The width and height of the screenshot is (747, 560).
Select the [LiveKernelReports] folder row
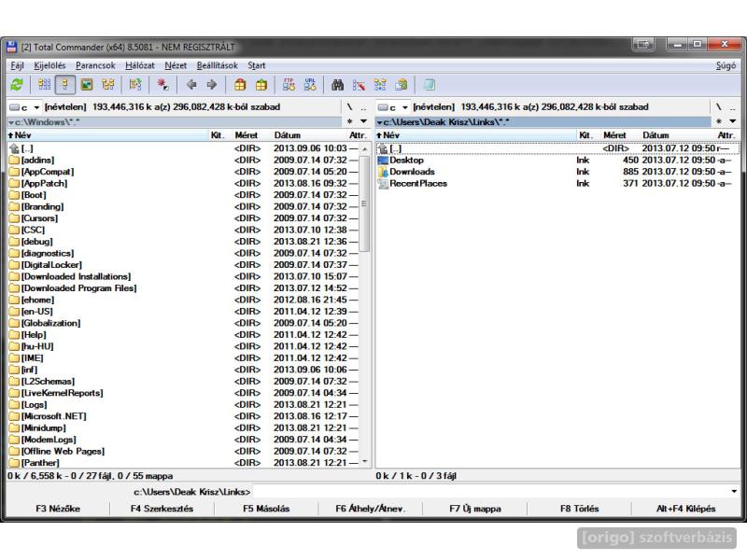183,393
